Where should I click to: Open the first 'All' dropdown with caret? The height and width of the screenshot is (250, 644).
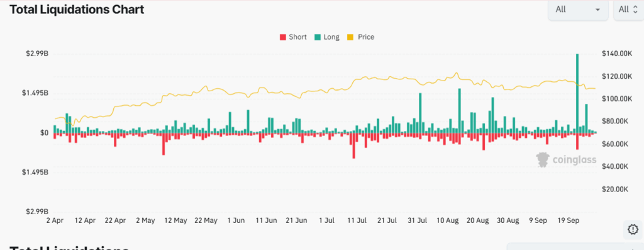coord(578,9)
